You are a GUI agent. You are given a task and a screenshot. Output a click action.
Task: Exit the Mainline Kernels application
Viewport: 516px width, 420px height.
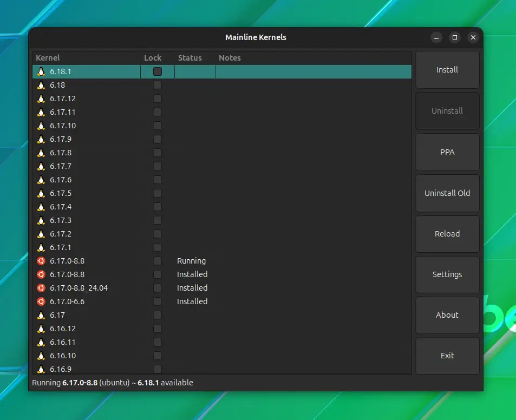tap(447, 356)
